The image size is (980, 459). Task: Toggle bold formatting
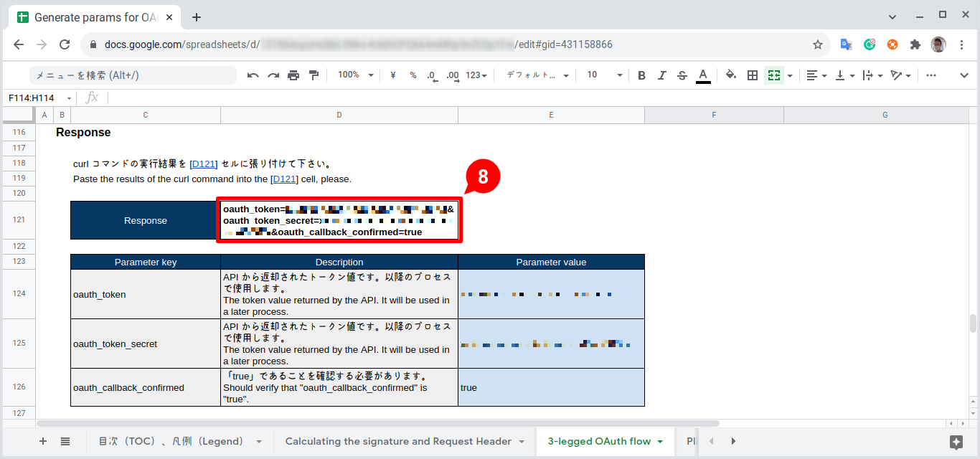(x=641, y=75)
